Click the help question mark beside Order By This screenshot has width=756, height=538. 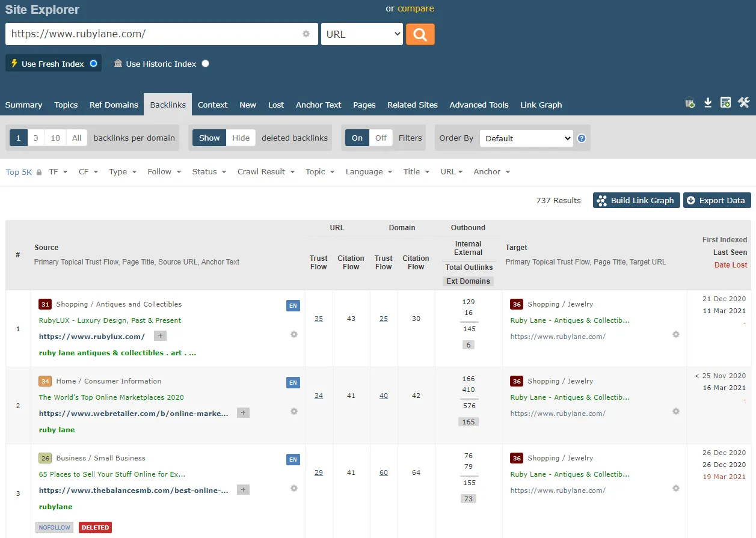pyautogui.click(x=582, y=138)
